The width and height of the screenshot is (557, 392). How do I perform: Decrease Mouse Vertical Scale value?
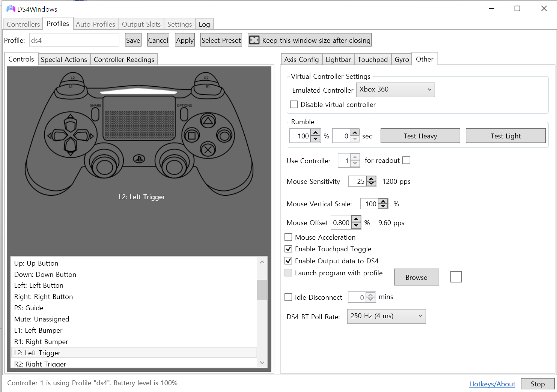click(x=383, y=206)
